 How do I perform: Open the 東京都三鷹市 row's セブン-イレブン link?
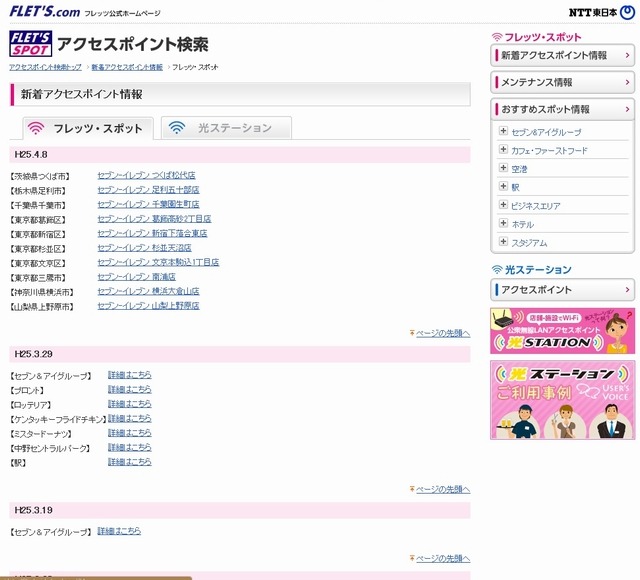point(136,277)
